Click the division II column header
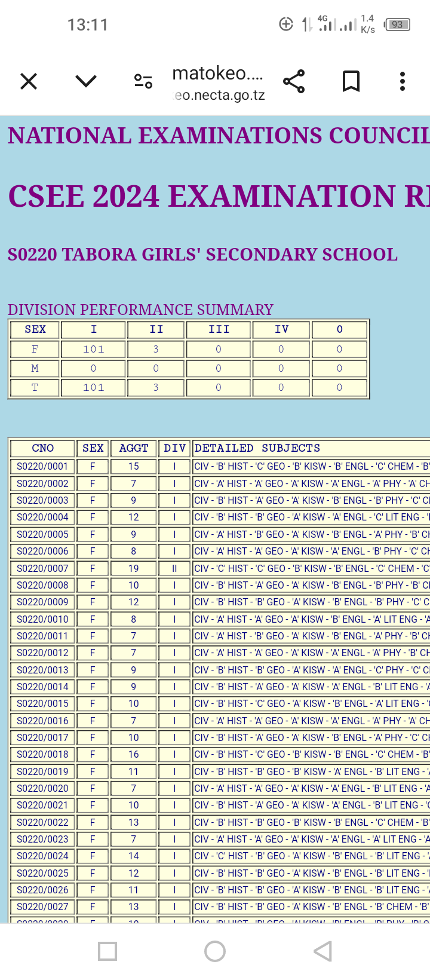Viewport: 430px width, 980px height. pyautogui.click(x=156, y=329)
